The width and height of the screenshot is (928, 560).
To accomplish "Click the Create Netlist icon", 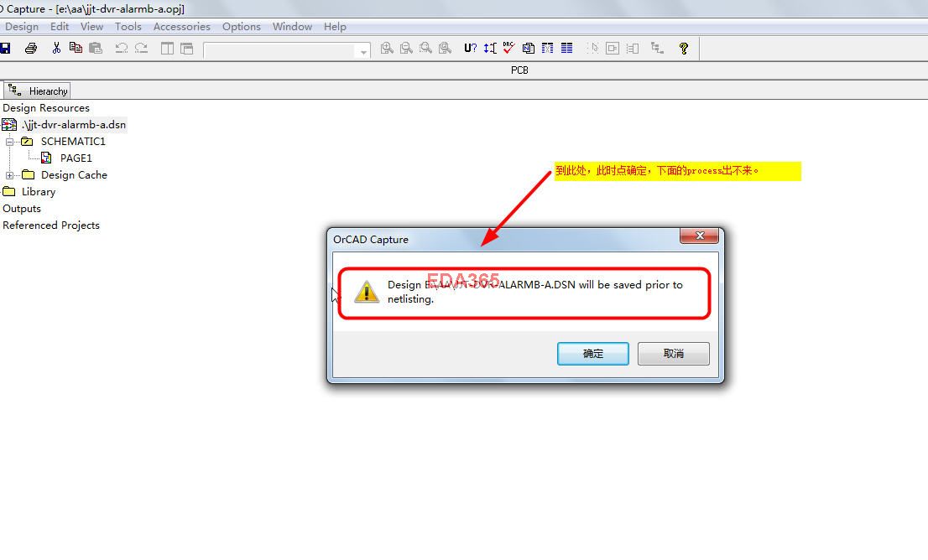I will pos(529,49).
